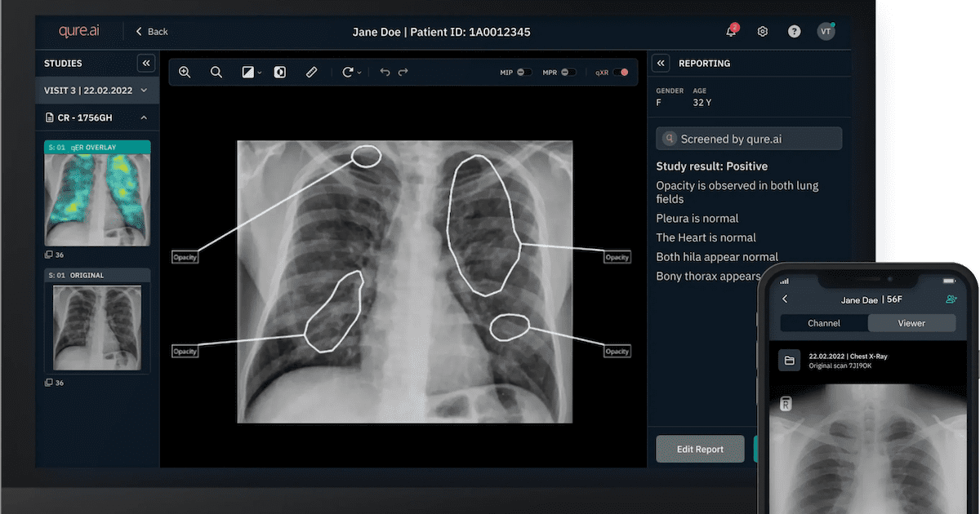
Task: Click the image invert icon
Action: [x=280, y=72]
